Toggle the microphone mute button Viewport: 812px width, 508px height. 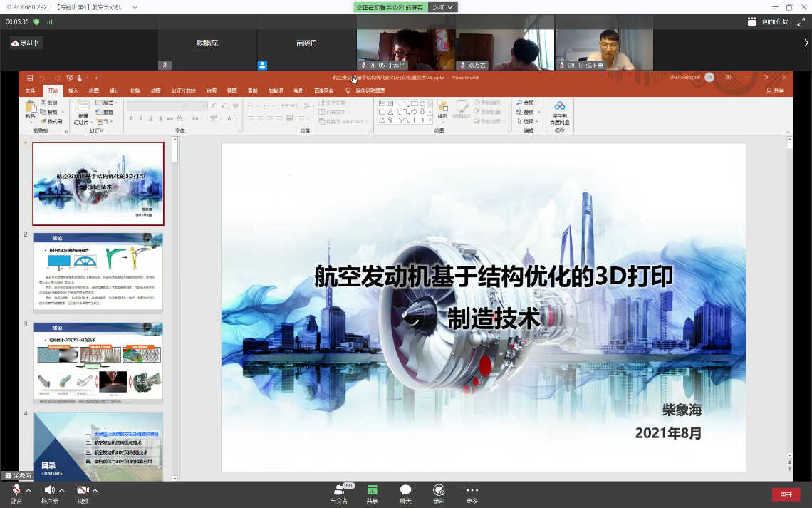pyautogui.click(x=16, y=490)
